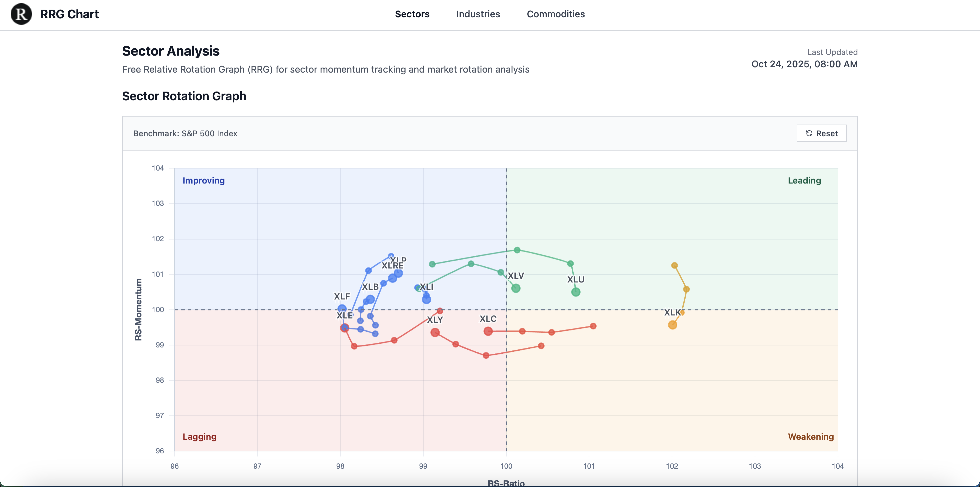
Task: Switch to the Industries tab
Action: pos(478,14)
